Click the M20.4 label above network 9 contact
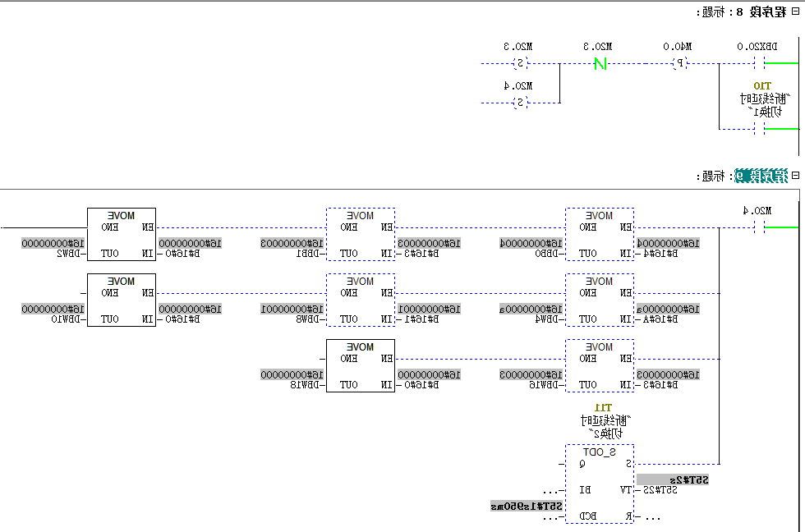Image resolution: width=805 pixels, height=532 pixels. point(757,210)
